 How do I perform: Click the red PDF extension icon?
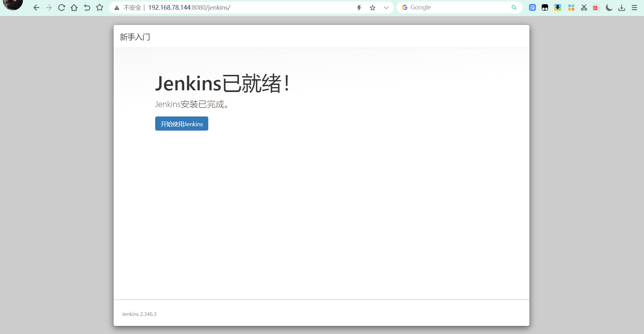(x=596, y=7)
